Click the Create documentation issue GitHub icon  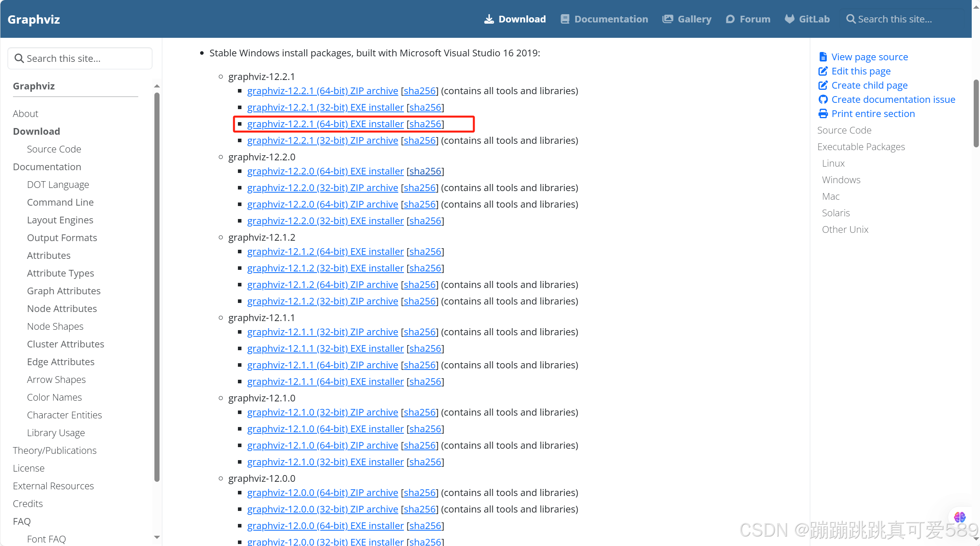(823, 100)
